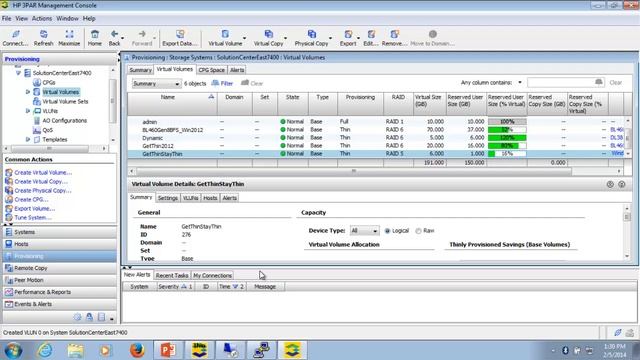Screen dimensions: 640x360
Task: Open Windows Explorer from the taskbar
Action: (76, 350)
